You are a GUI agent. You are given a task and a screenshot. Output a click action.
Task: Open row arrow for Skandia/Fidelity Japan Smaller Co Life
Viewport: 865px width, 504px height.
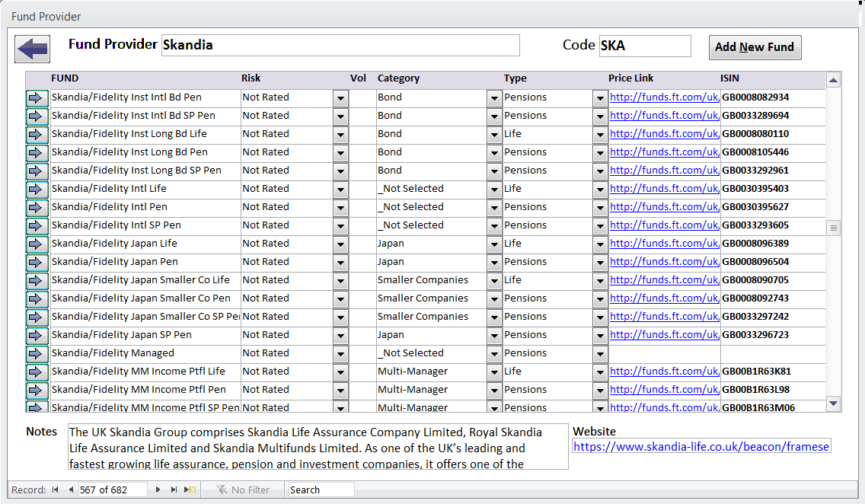coord(37,280)
